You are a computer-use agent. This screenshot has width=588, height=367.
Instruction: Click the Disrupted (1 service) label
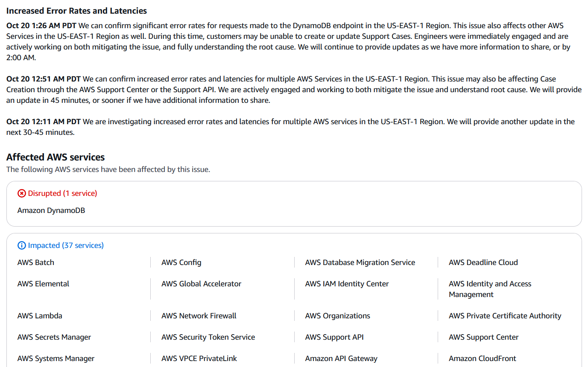(x=62, y=193)
